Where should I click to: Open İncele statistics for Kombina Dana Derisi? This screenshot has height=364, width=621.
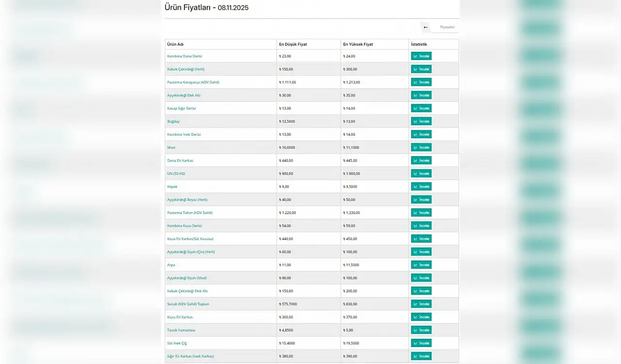pos(421,56)
